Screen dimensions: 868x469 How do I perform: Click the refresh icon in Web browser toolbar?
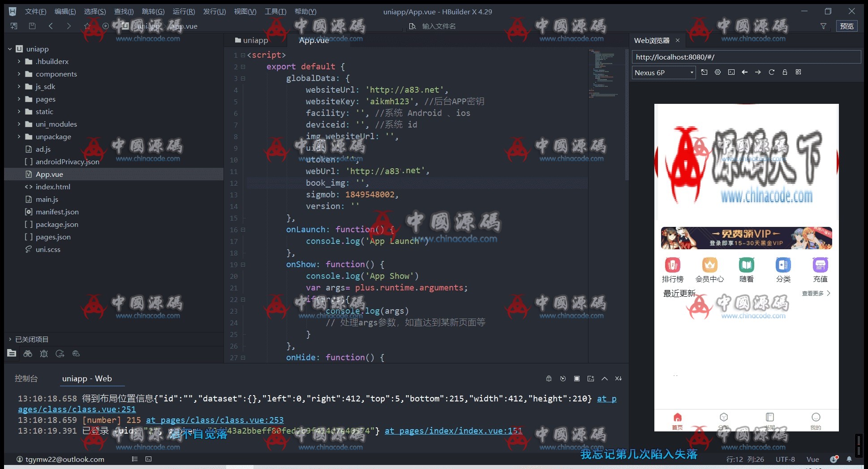point(771,72)
